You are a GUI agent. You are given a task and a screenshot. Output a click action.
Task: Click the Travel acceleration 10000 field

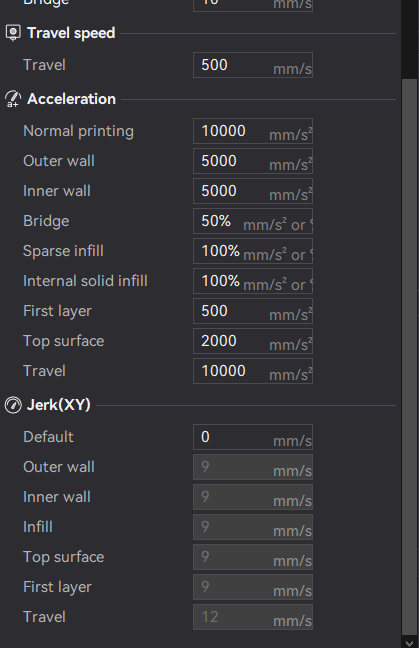tap(253, 371)
